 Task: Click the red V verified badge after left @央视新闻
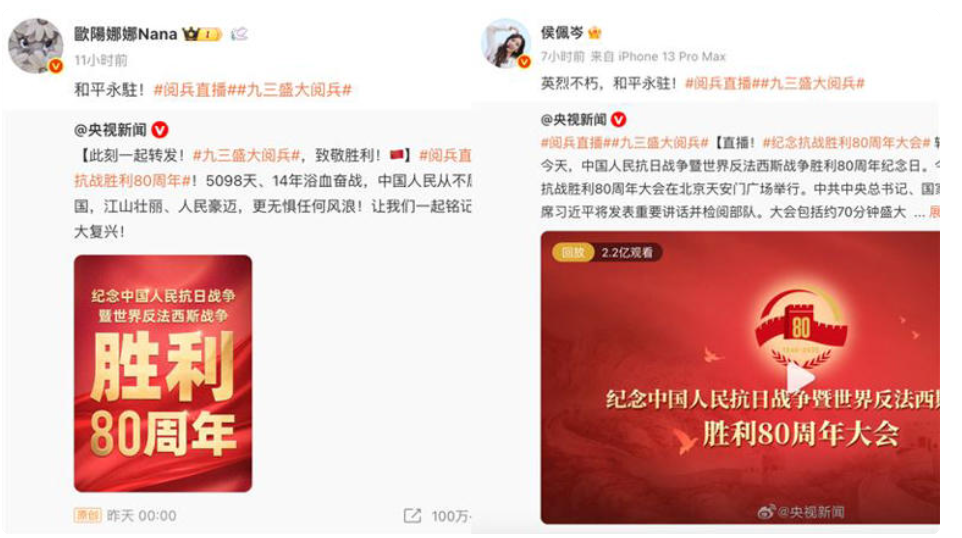160,130
